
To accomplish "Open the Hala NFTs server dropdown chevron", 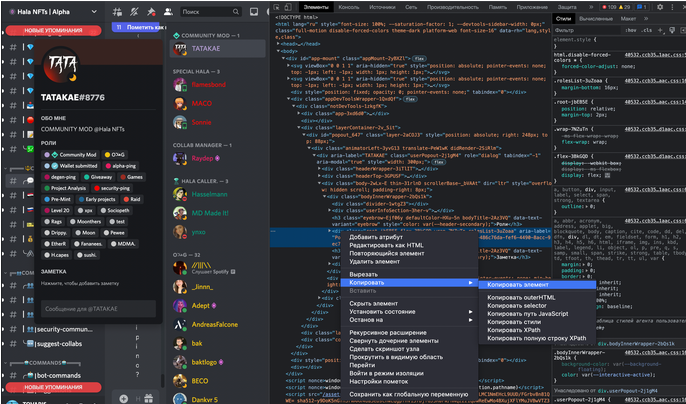I will coord(94,12).
